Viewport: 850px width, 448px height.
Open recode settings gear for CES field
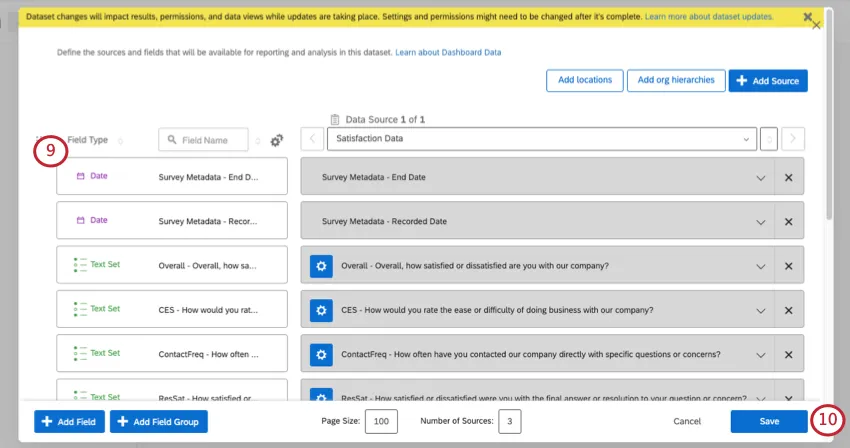(321, 310)
